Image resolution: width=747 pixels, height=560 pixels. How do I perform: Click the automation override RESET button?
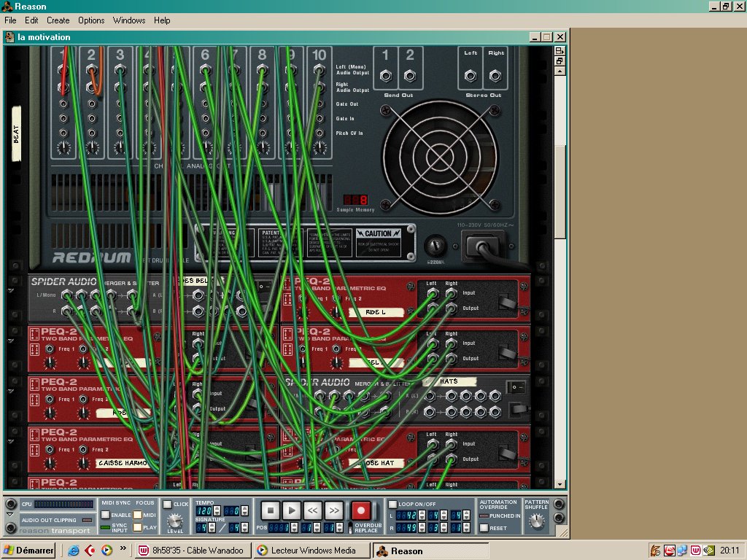(x=484, y=528)
